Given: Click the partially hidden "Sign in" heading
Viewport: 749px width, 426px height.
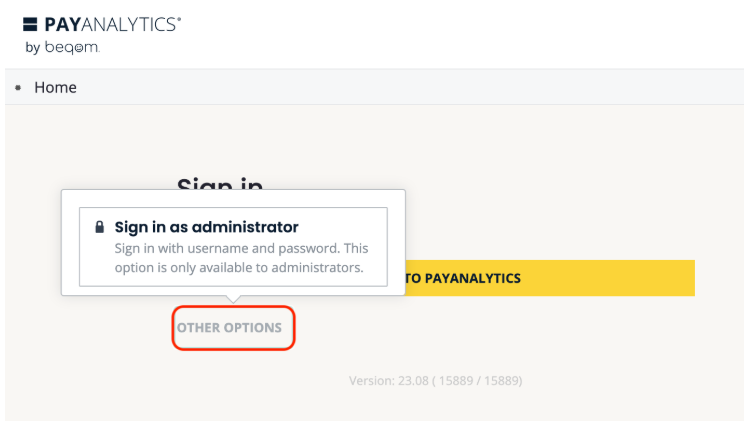Looking at the screenshot, I should tap(220, 184).
